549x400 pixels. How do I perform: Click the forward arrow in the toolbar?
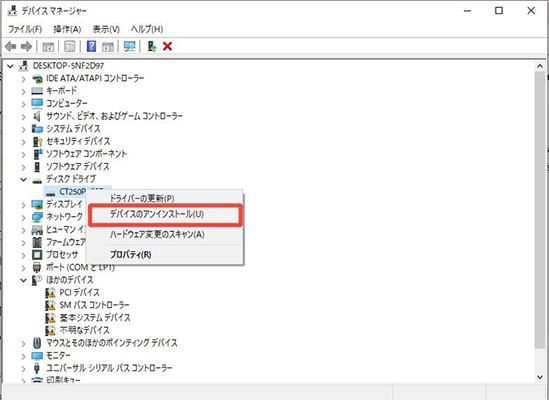coord(26,46)
